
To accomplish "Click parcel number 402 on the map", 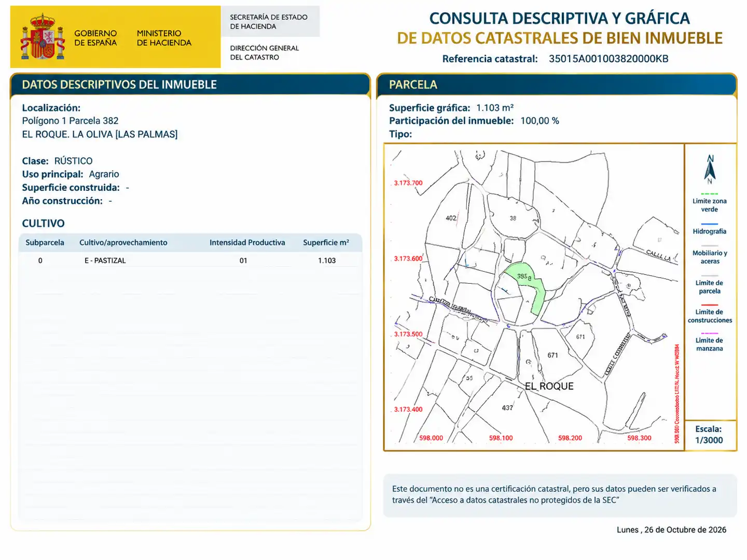I will pyautogui.click(x=451, y=218).
